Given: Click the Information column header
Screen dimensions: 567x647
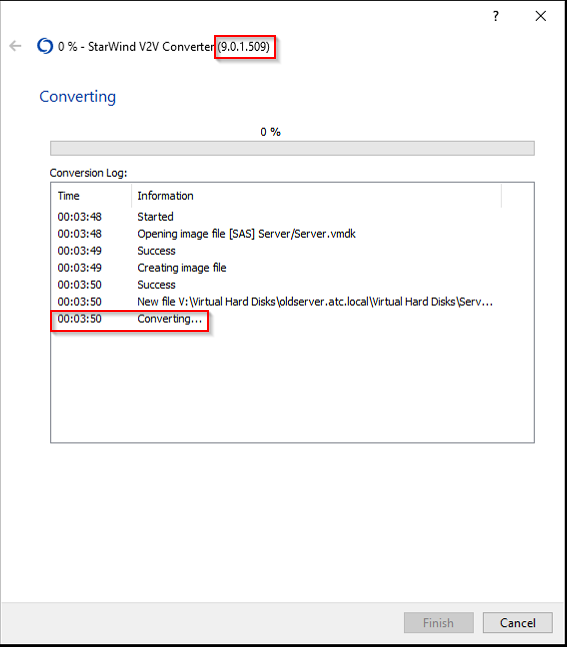Looking at the screenshot, I should tap(317, 196).
